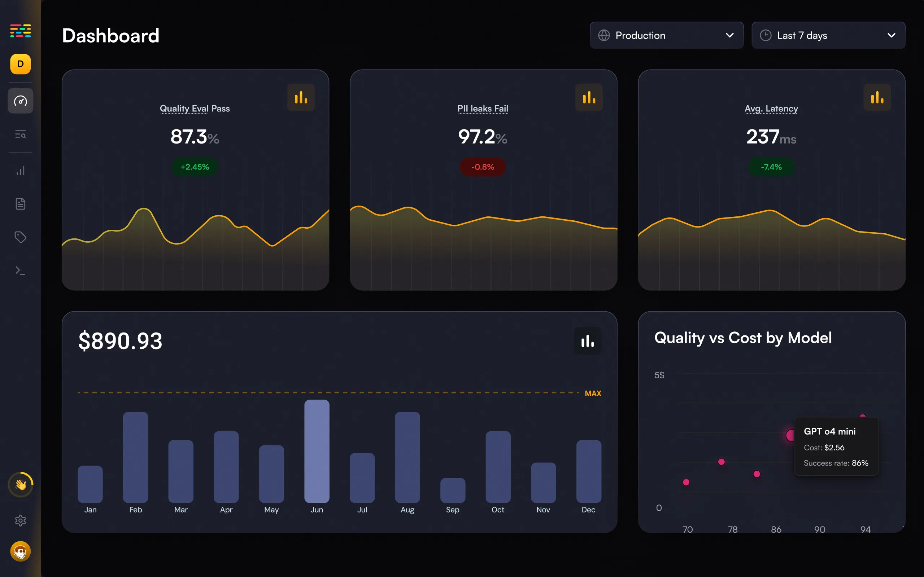Open the document page sidebar icon
The height and width of the screenshot is (577, 924).
click(21, 204)
